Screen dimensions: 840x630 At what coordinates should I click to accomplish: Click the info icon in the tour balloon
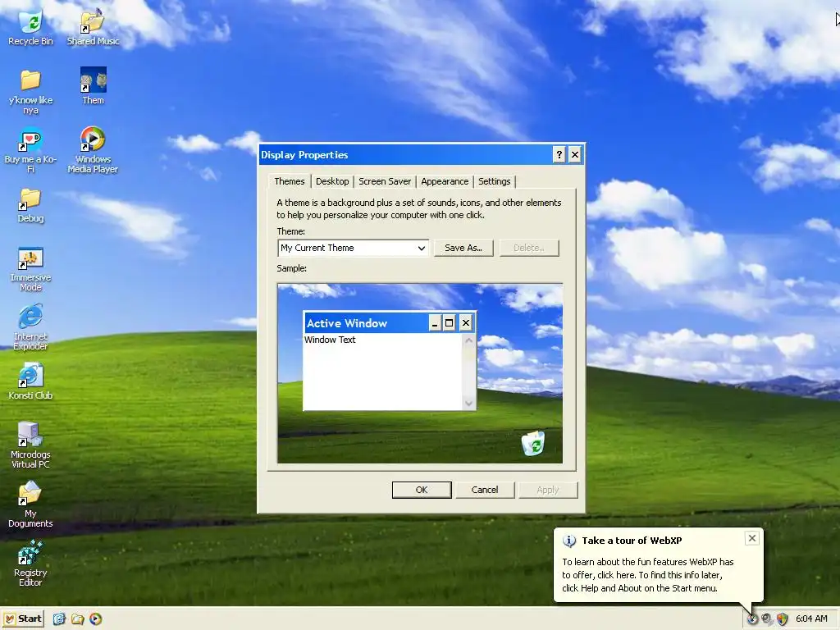569,541
